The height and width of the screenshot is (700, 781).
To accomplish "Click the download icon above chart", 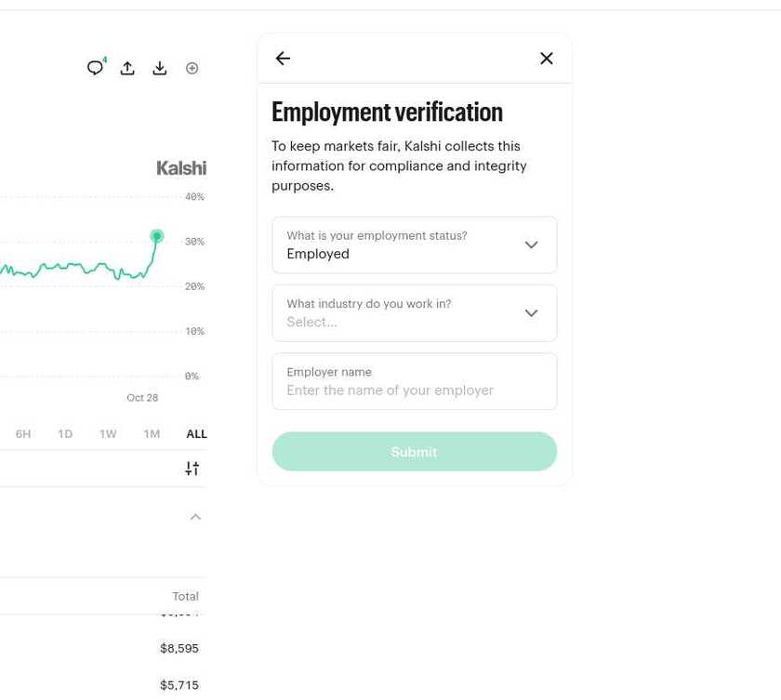I will tap(159, 68).
